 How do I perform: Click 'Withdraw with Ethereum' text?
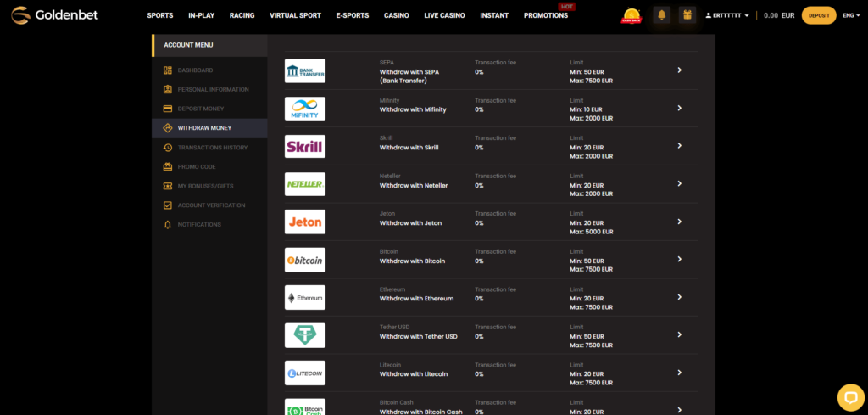[x=416, y=299]
